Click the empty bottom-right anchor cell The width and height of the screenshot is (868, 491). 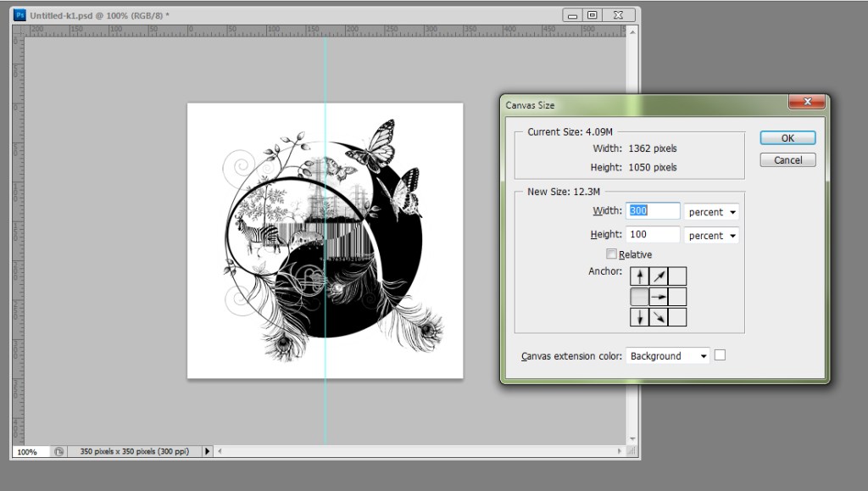(677, 317)
